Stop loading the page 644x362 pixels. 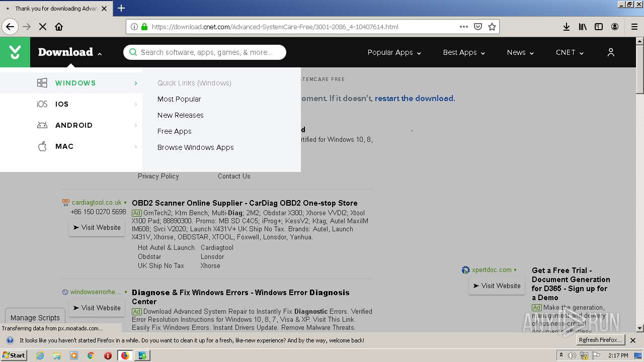click(x=43, y=27)
